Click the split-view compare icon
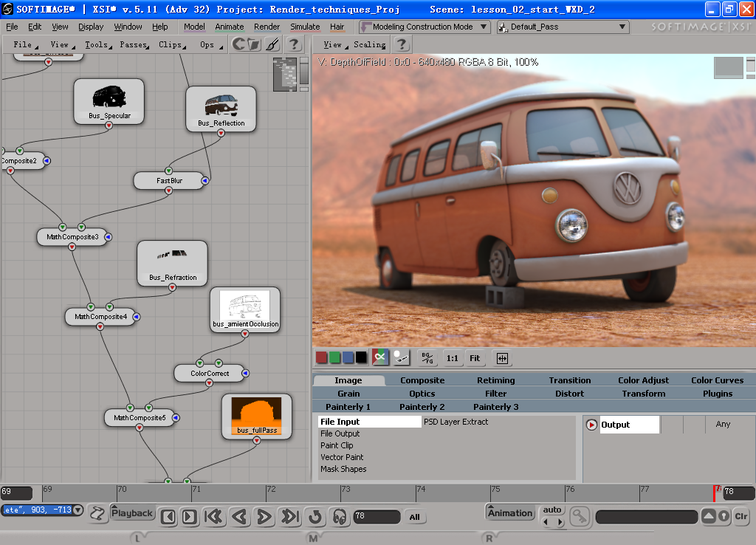Image resolution: width=756 pixels, height=545 pixels. [502, 358]
